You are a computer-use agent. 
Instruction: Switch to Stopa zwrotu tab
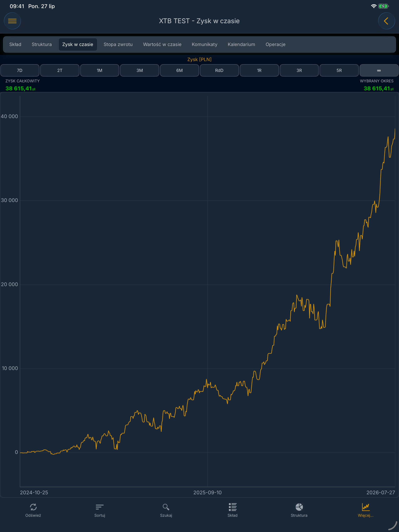click(118, 44)
